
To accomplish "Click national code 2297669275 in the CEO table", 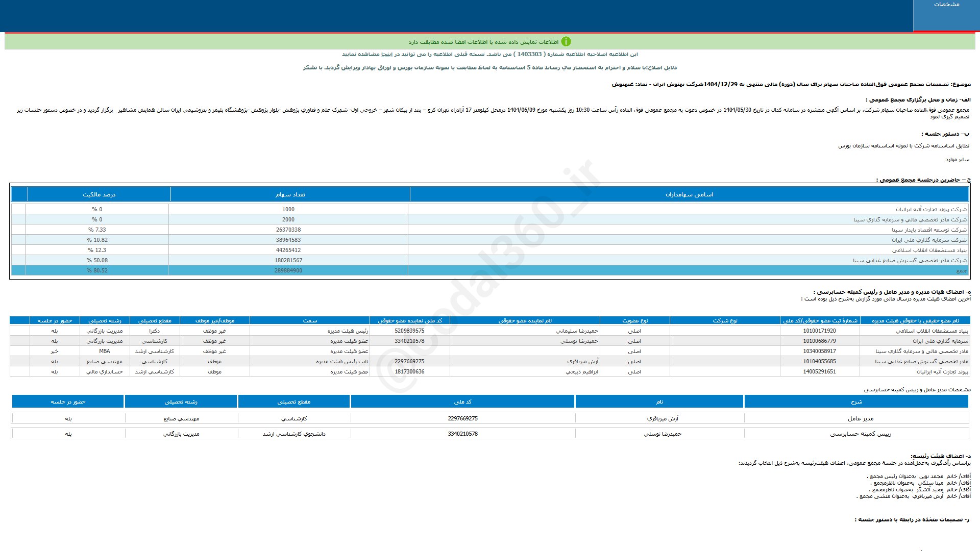I will 462,418.
